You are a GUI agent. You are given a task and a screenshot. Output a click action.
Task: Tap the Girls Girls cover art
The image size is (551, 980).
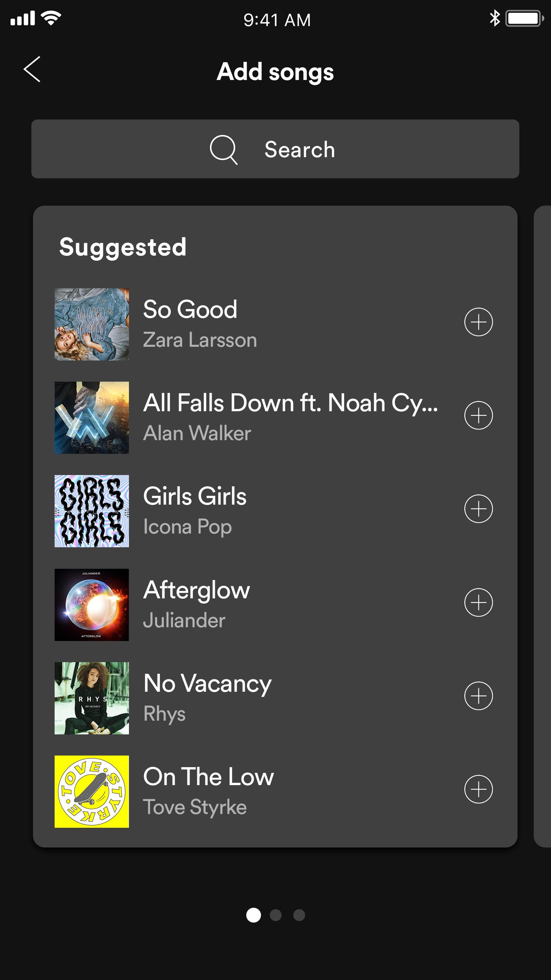click(x=92, y=511)
